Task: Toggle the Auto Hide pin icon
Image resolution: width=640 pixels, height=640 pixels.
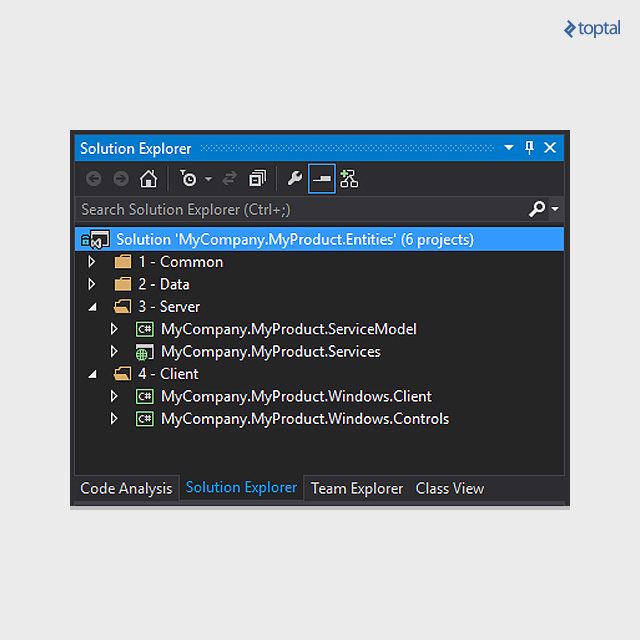Action: [x=529, y=147]
